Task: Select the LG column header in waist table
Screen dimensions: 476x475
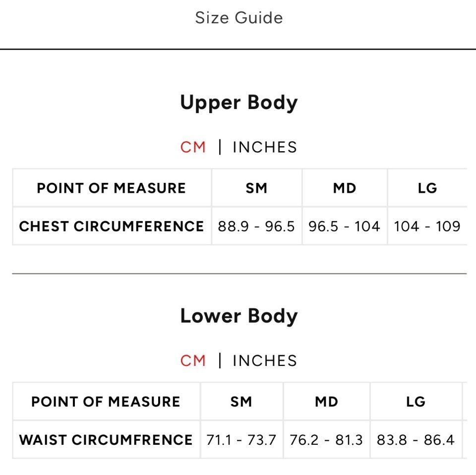Action: click(x=416, y=402)
